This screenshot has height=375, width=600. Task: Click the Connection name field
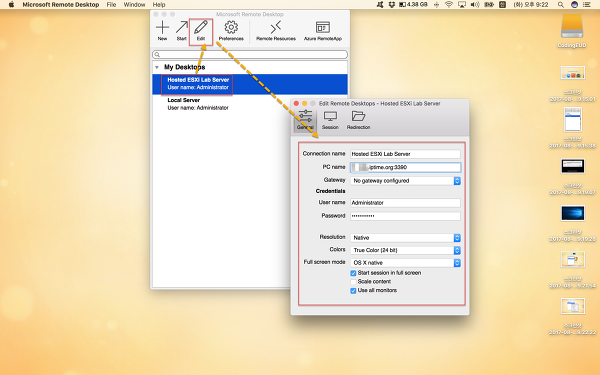click(405, 154)
